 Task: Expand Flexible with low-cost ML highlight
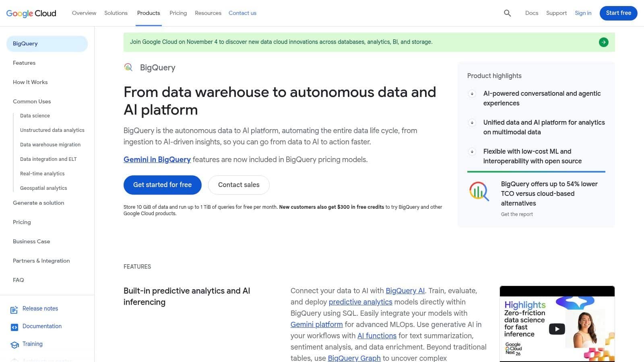[472, 152]
